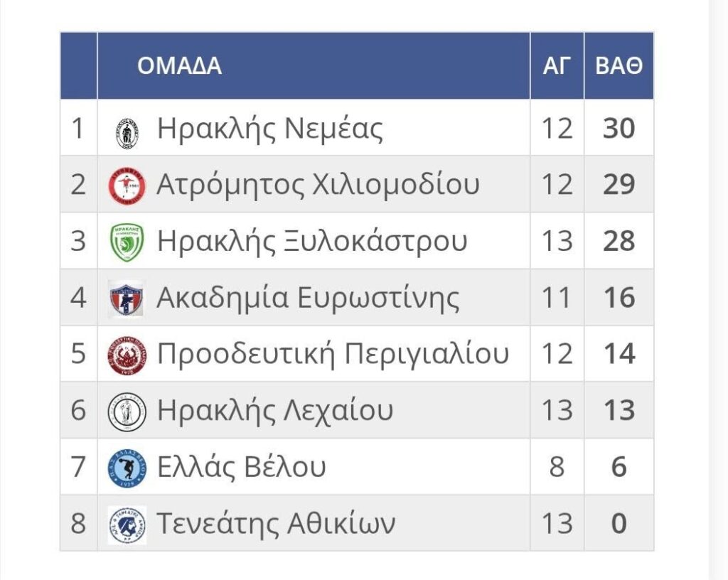This screenshot has width=728, height=580.
Task: Click the Τενεάτης Αθικίων team logo
Action: (127, 525)
